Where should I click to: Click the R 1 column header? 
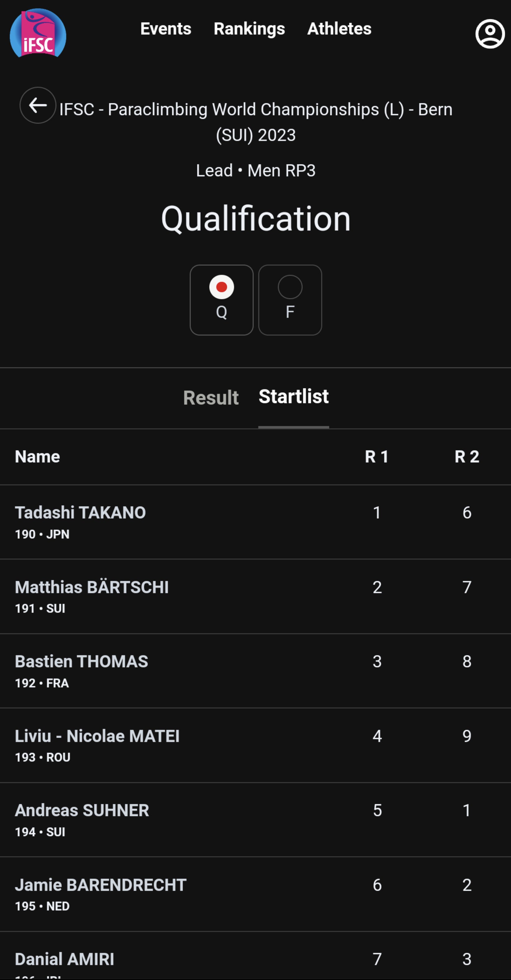tap(376, 456)
